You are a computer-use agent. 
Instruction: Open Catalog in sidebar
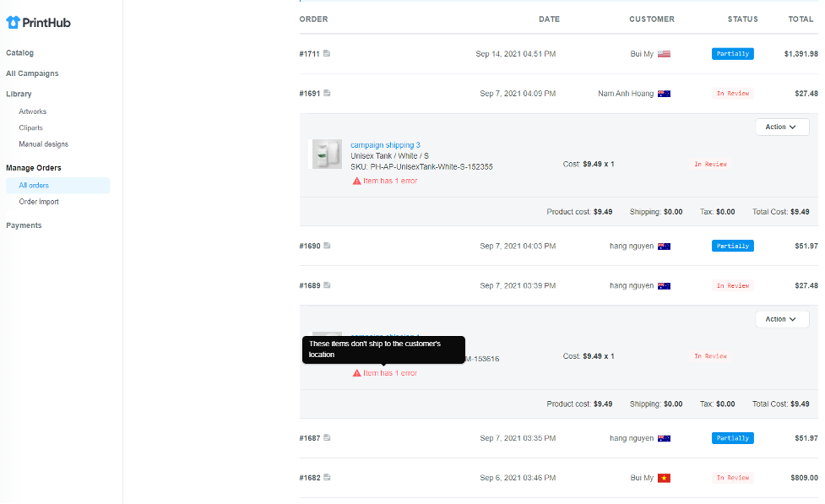click(19, 52)
